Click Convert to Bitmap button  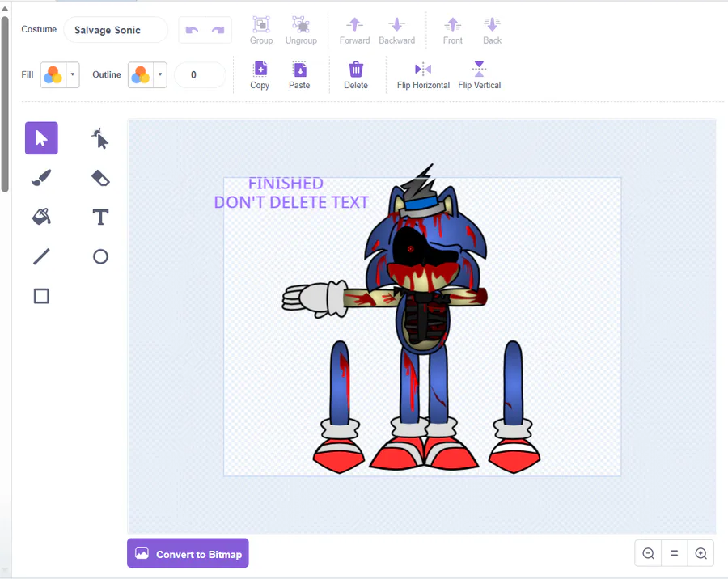tap(188, 553)
